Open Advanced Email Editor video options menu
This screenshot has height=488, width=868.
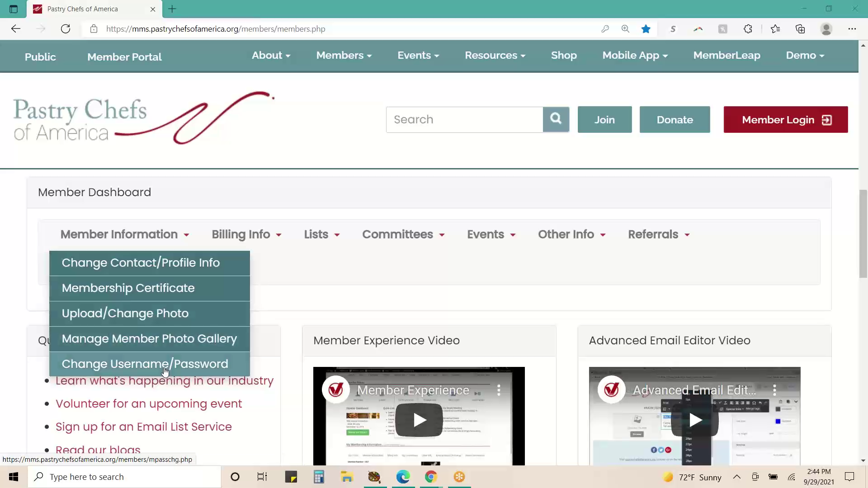(774, 390)
